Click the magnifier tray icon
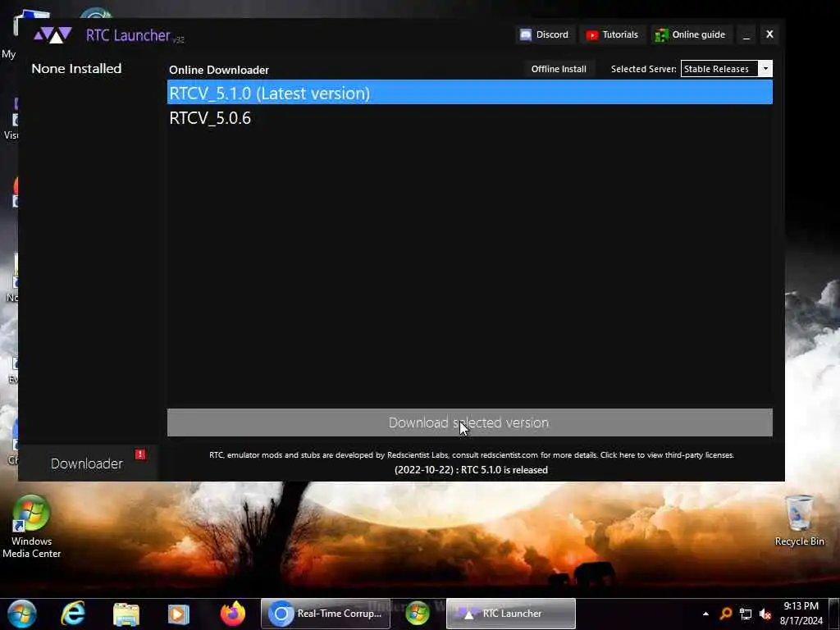Screen dimensions: 840x630 726,614
